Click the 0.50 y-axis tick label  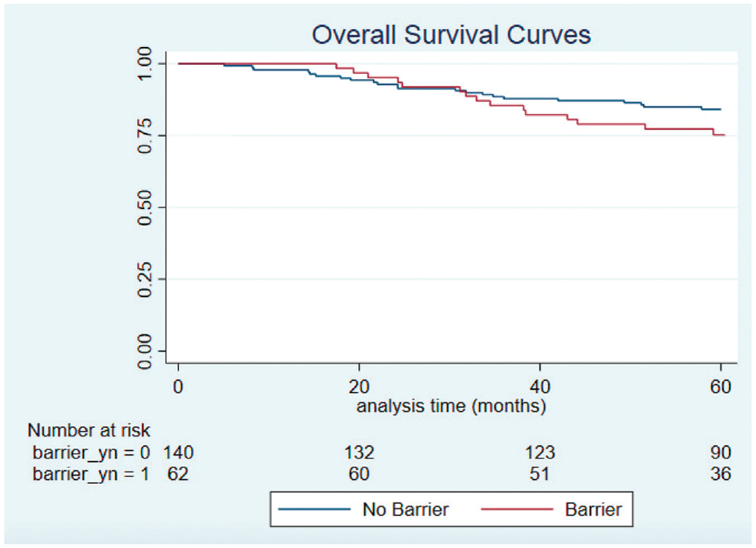(144, 208)
